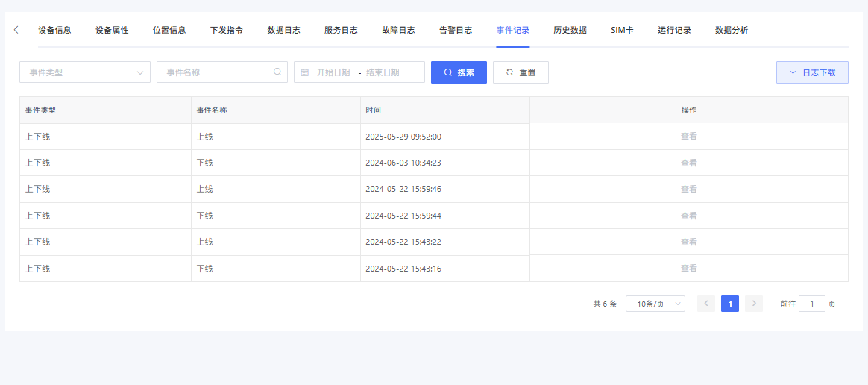View the 2025-05-29 09:52:00 event via 查看
Viewport: 868px width, 385px height.
coord(688,137)
